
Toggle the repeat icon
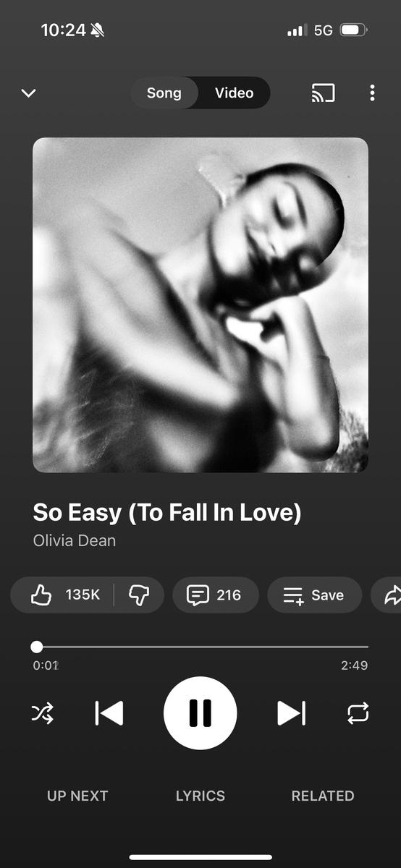358,714
